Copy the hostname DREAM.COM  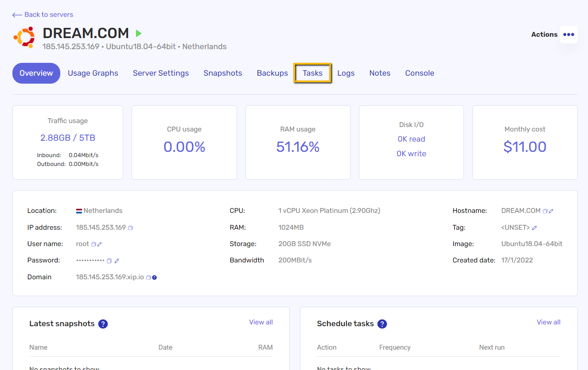[545, 211]
